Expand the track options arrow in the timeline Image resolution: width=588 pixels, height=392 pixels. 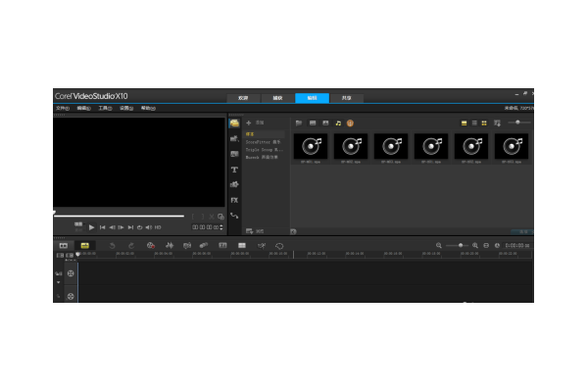59,282
